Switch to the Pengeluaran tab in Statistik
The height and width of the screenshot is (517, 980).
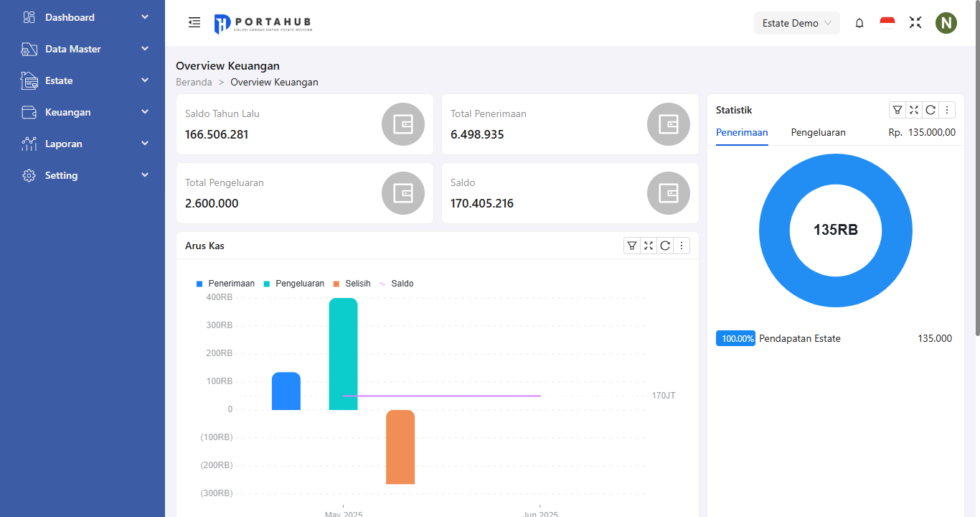pyautogui.click(x=818, y=132)
